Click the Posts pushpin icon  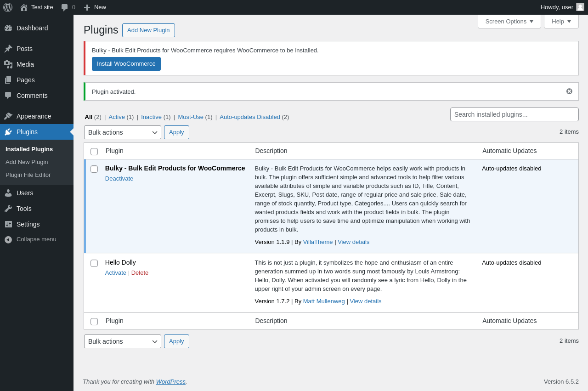(x=8, y=49)
